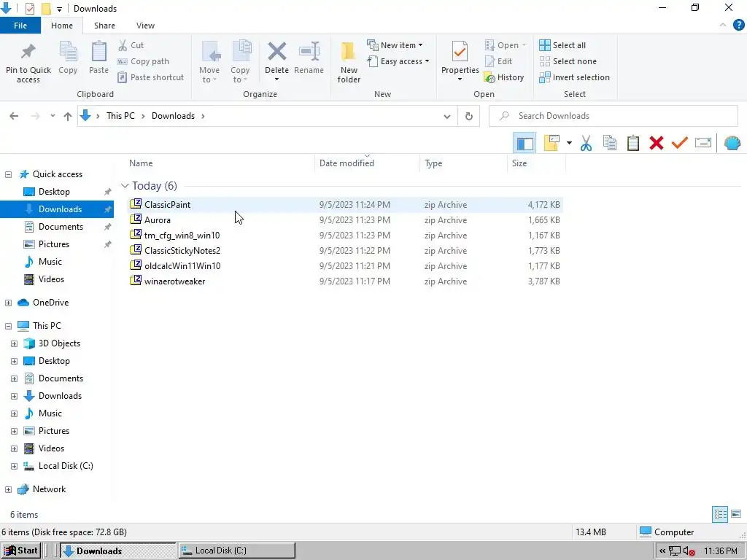
Task: Open Pictures under Quick access
Action: pyautogui.click(x=53, y=244)
